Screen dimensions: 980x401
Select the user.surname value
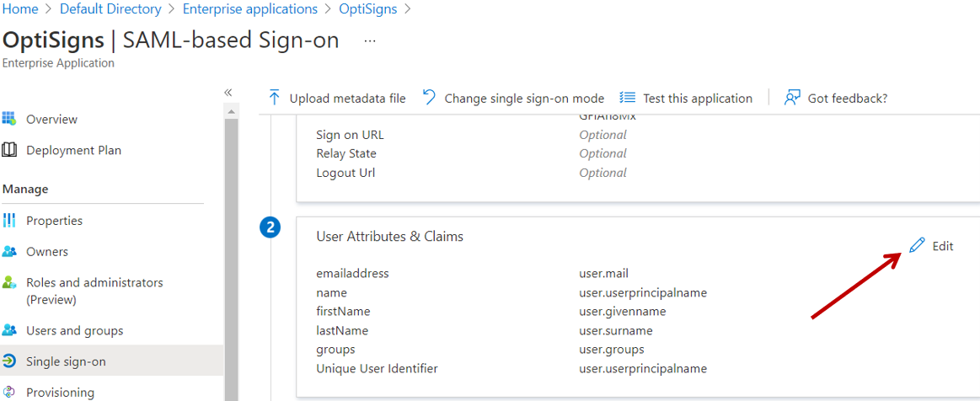click(x=616, y=330)
